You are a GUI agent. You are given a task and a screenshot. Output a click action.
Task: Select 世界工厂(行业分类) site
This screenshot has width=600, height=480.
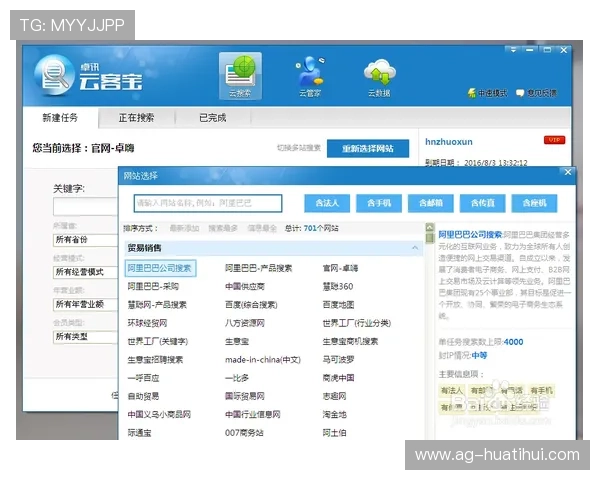click(357, 323)
